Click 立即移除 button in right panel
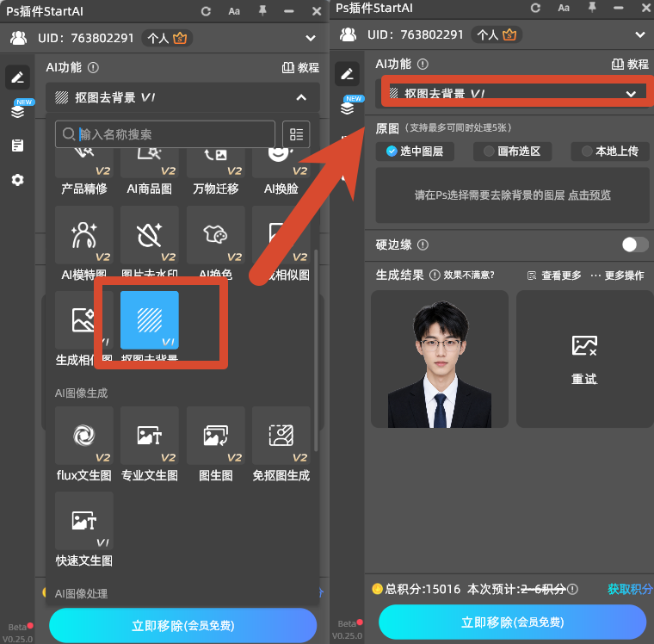Screen dimensions: 654x644 (513, 622)
